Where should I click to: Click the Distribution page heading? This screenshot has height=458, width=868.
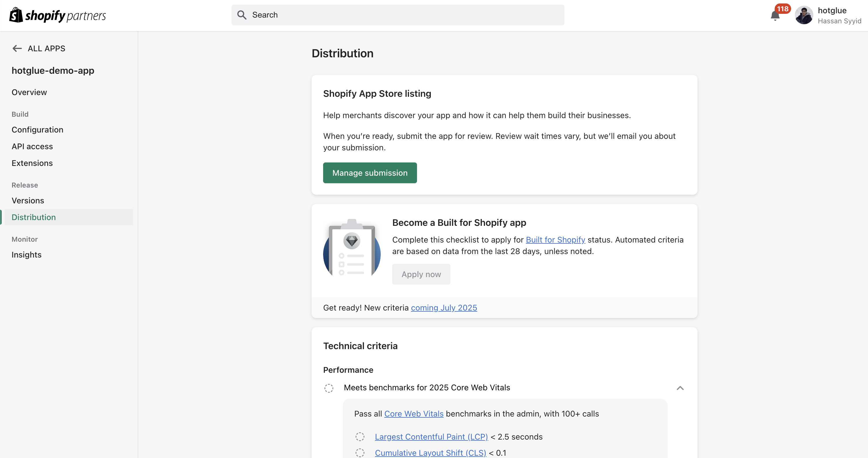pyautogui.click(x=342, y=53)
